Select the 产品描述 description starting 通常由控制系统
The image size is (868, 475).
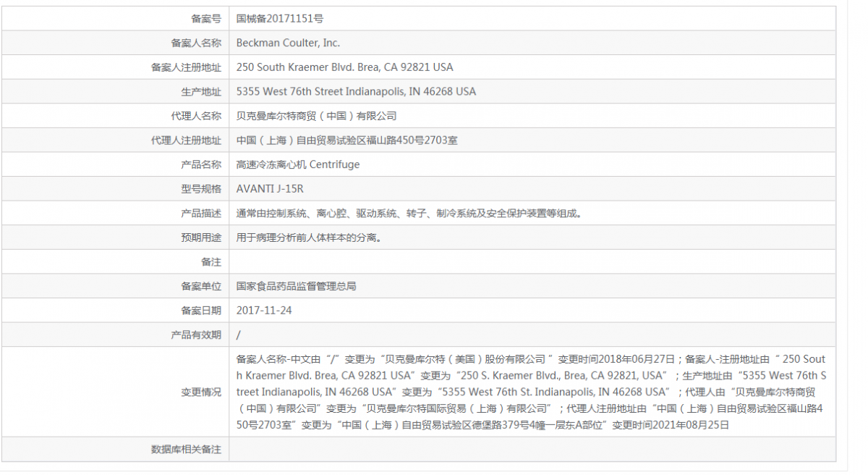click(409, 214)
